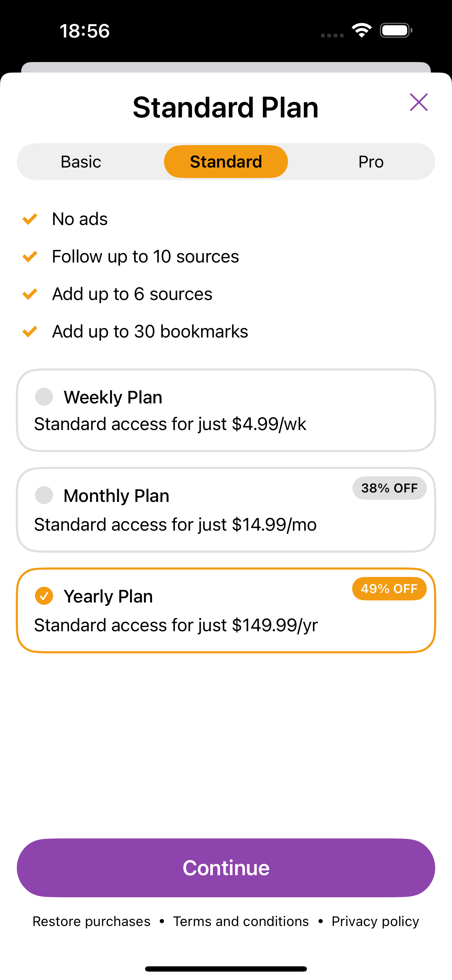Image resolution: width=452 pixels, height=980 pixels.
Task: Open Restore purchases link
Action: (x=91, y=921)
